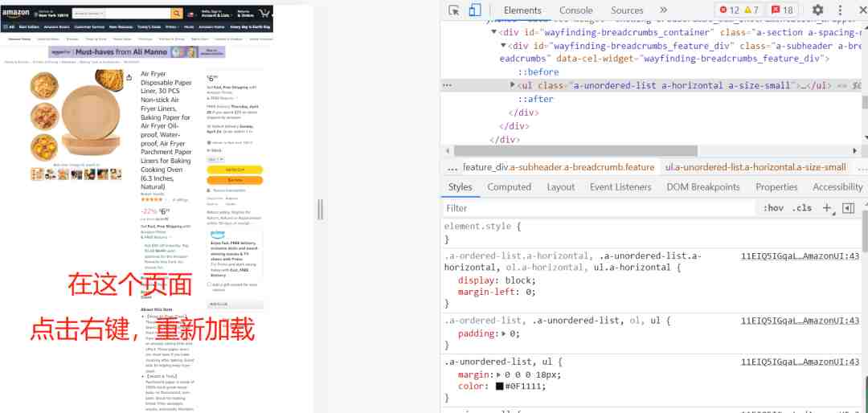Click the red error count 12
This screenshot has height=413, width=868.
(x=729, y=10)
